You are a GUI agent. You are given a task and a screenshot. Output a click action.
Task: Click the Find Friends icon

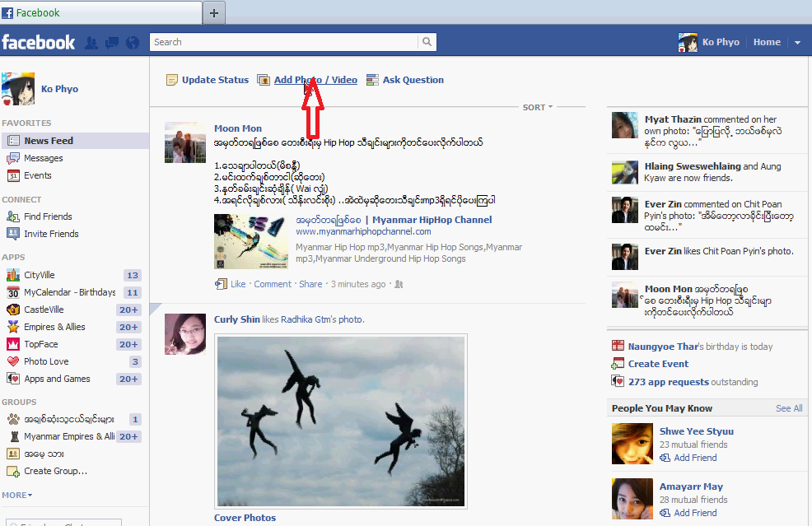point(13,216)
